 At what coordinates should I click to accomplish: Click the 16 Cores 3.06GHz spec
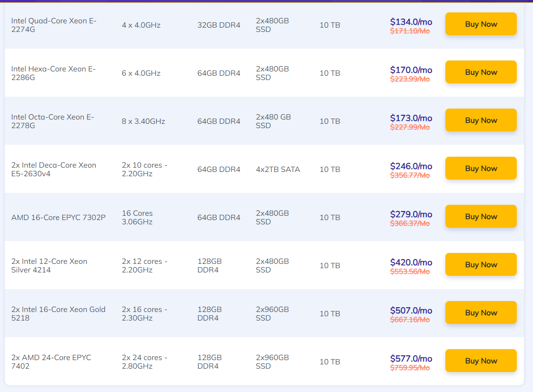(137, 218)
